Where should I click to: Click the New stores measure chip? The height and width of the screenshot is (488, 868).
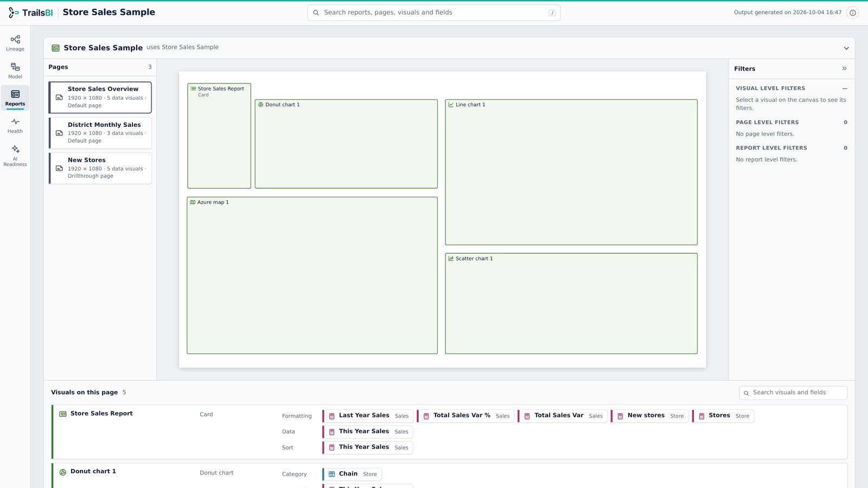649,416
